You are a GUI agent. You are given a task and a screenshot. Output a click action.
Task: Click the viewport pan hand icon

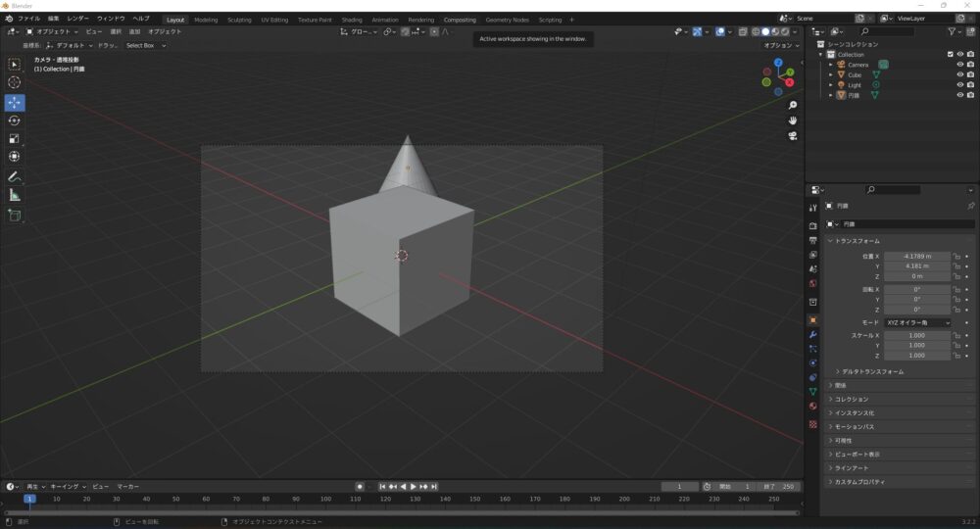(793, 120)
